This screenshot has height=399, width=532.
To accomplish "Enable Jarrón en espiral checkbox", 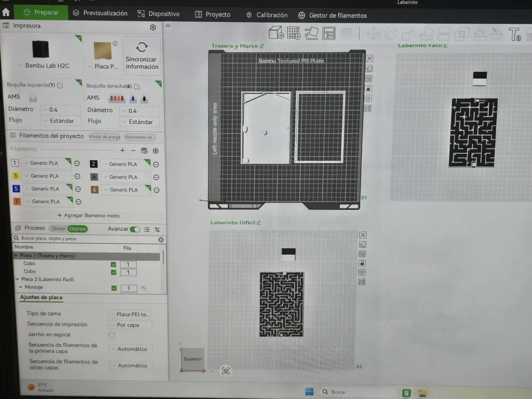I will (112, 335).
